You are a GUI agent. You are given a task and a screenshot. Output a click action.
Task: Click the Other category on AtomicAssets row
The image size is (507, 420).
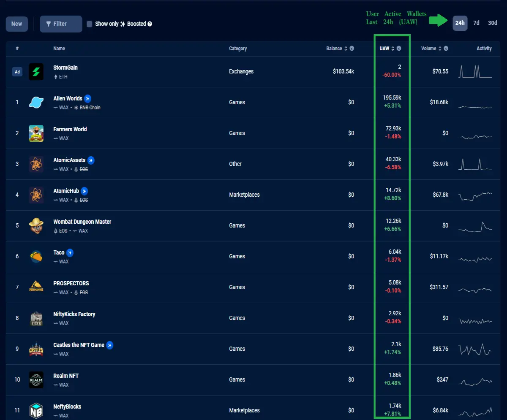coord(235,164)
